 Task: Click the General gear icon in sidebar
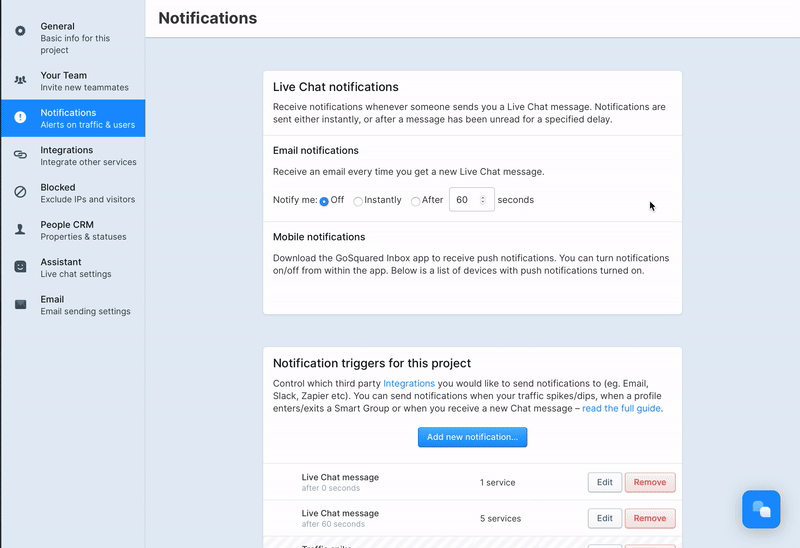tap(20, 31)
